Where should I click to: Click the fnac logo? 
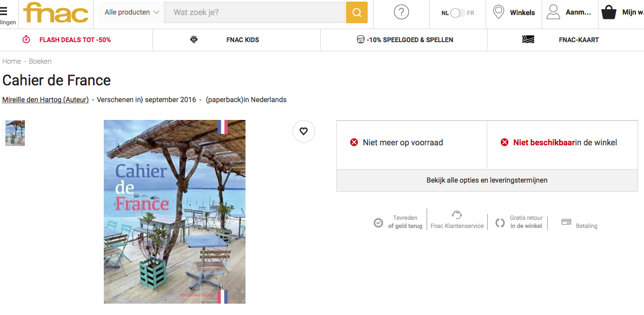click(56, 13)
